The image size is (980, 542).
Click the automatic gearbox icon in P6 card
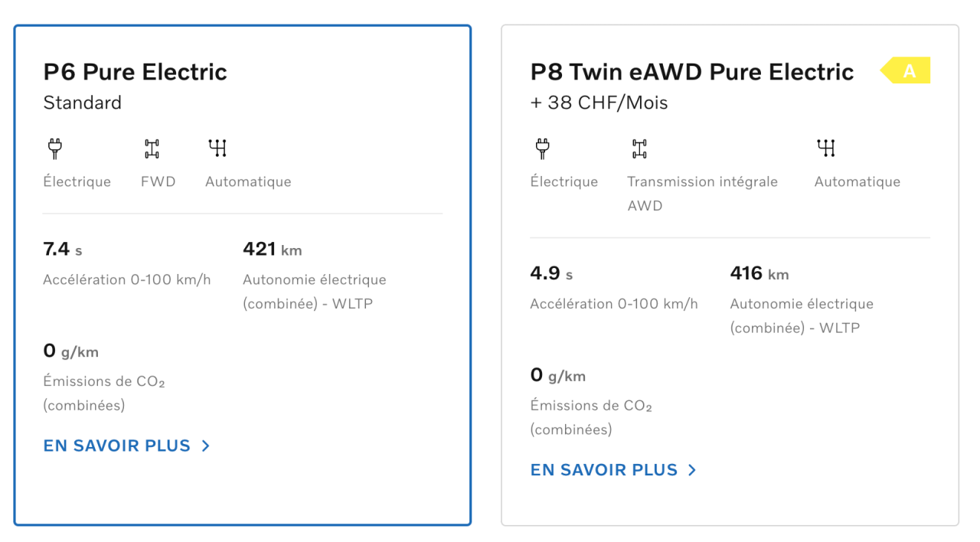[x=218, y=149]
